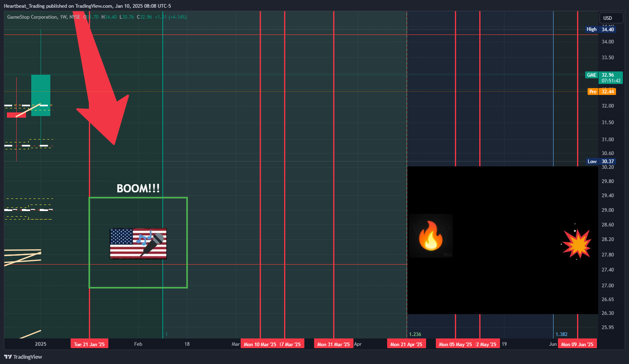Select the BOOM!!! text annotation
The width and height of the screenshot is (629, 364).
[x=138, y=189]
